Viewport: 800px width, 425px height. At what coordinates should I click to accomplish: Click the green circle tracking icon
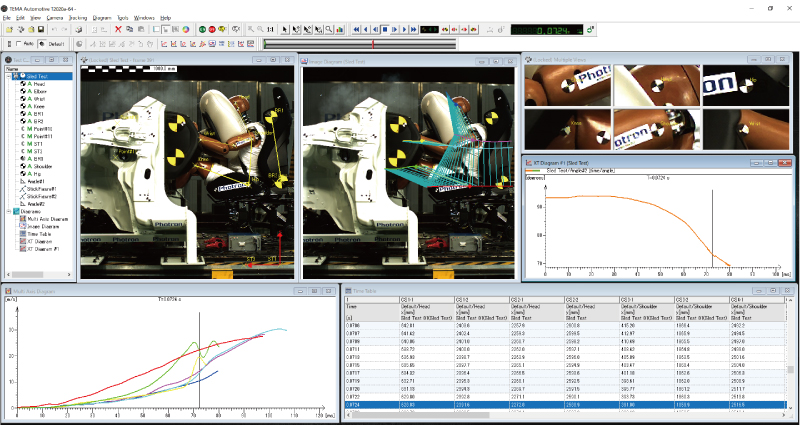(201, 29)
